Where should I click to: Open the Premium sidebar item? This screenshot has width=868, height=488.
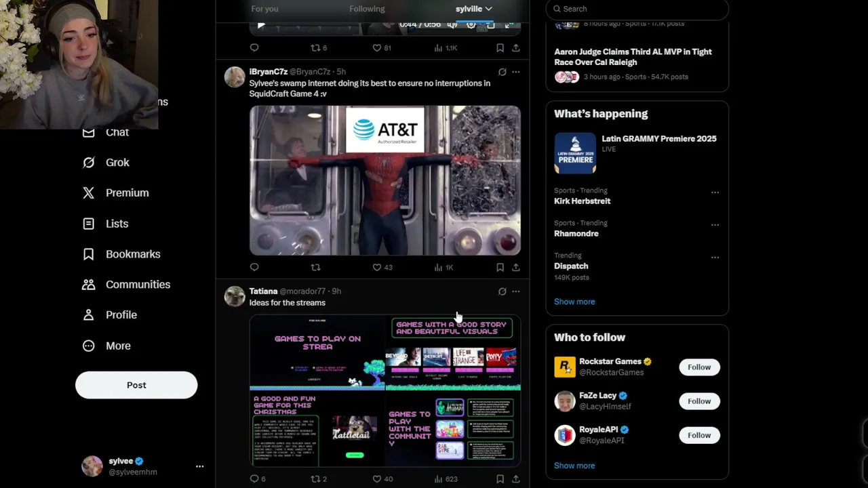click(115, 193)
